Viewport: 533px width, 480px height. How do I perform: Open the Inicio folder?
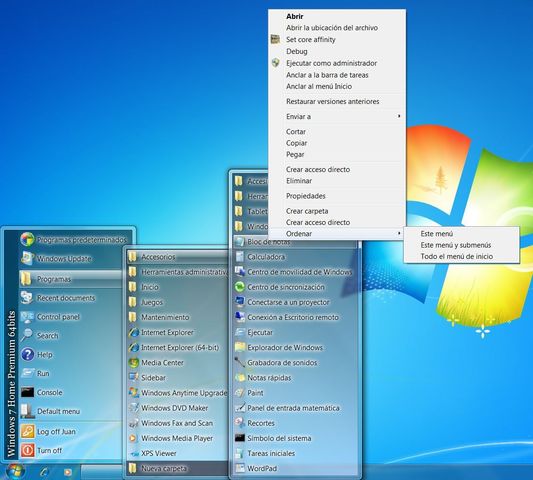(x=177, y=287)
